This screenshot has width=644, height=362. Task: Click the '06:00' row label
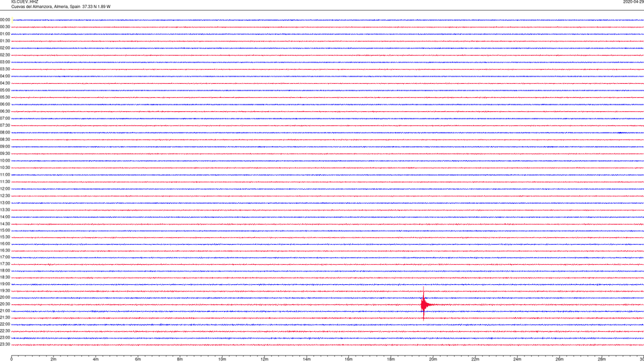pos(5,105)
